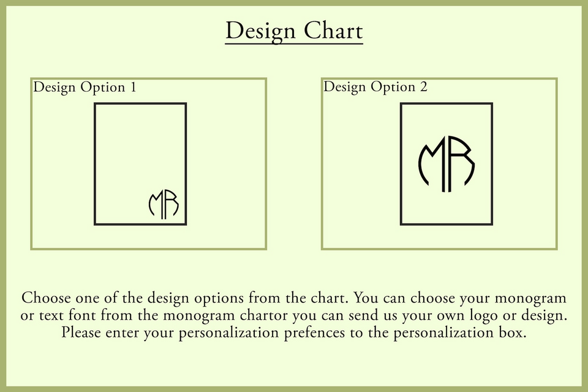Image resolution: width=588 pixels, height=392 pixels.
Task: Click the underlined "Design Chart" title
Action: point(294,31)
